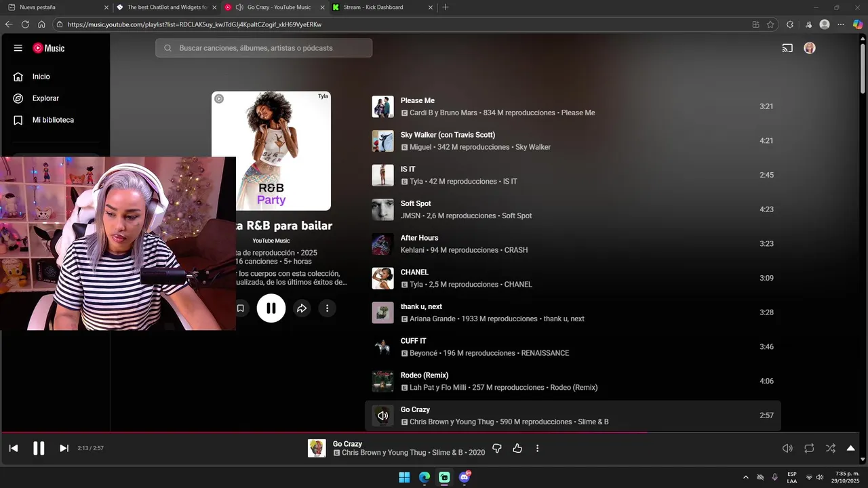This screenshot has height=488, width=868.
Task: Open RENAISSANCE album link
Action: tap(545, 353)
